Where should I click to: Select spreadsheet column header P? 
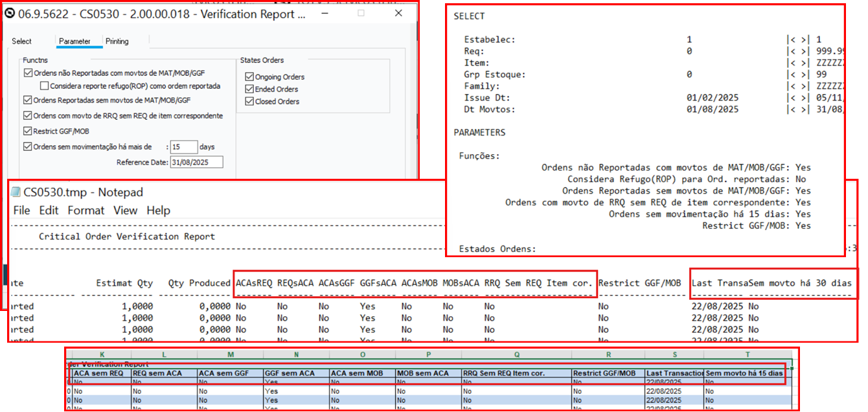click(429, 356)
